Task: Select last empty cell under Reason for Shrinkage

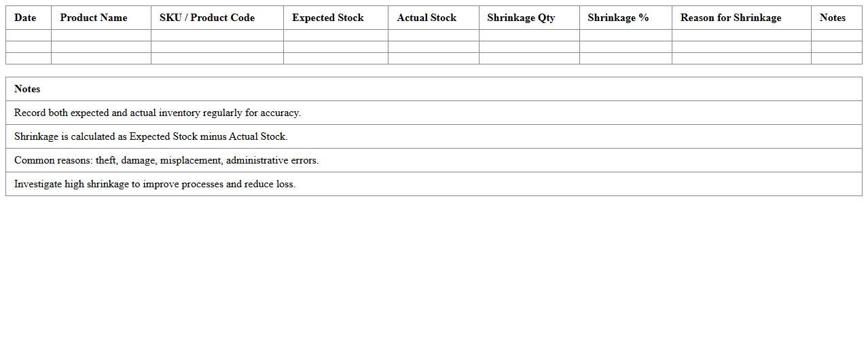Action: point(741,58)
